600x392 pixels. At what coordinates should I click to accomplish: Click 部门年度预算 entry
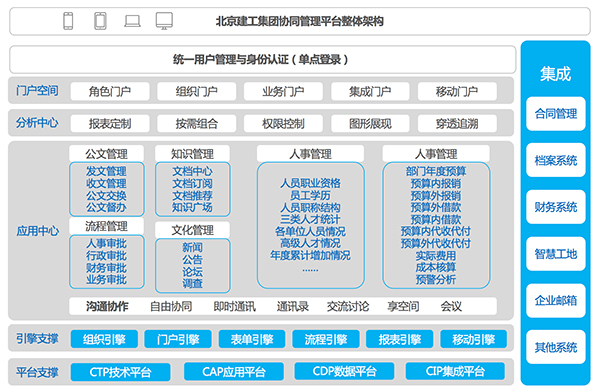coord(436,171)
